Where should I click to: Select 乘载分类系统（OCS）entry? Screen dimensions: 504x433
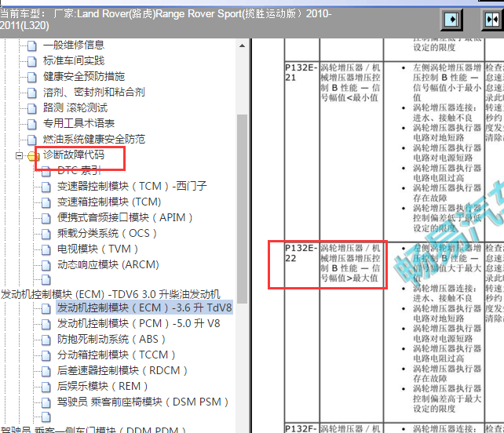(107, 233)
